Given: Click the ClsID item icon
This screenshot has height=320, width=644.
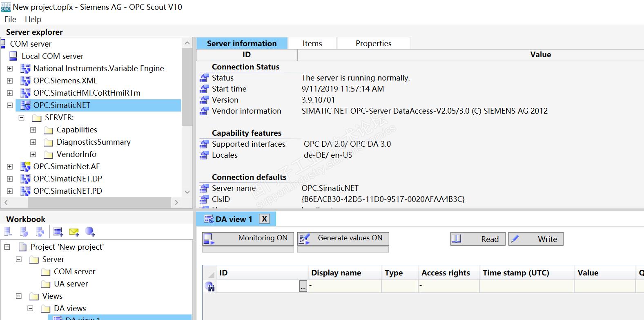Looking at the screenshot, I should 204,199.
